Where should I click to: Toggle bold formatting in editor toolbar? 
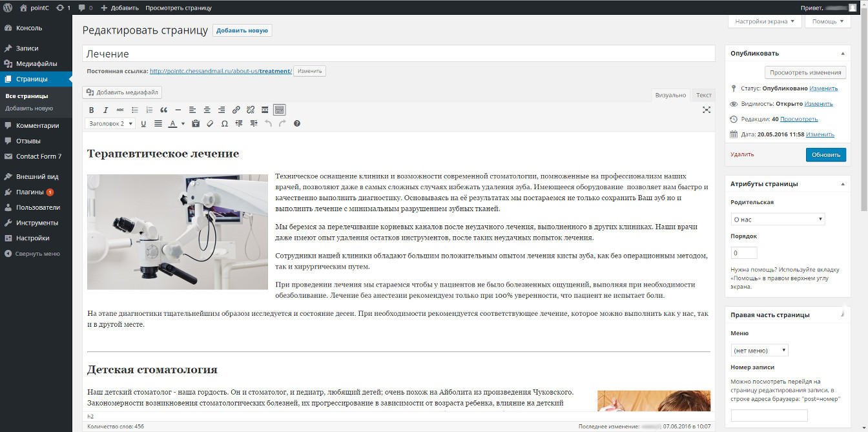(91, 110)
